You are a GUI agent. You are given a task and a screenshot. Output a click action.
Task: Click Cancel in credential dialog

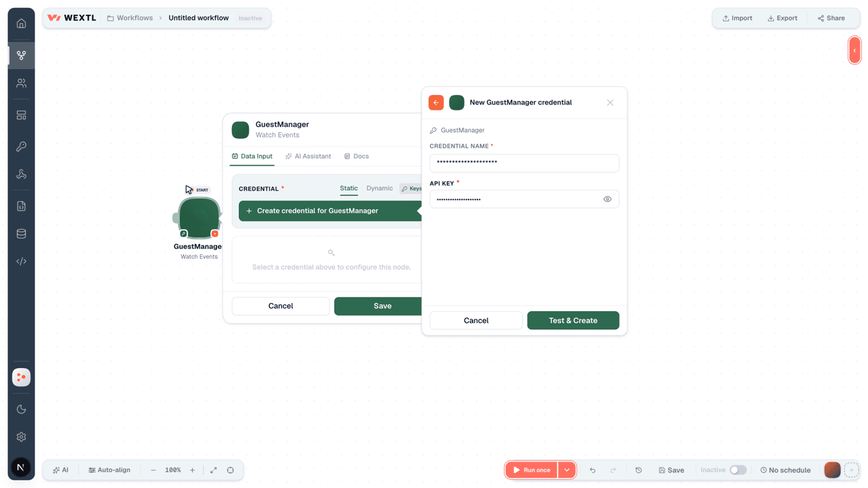[x=476, y=321]
